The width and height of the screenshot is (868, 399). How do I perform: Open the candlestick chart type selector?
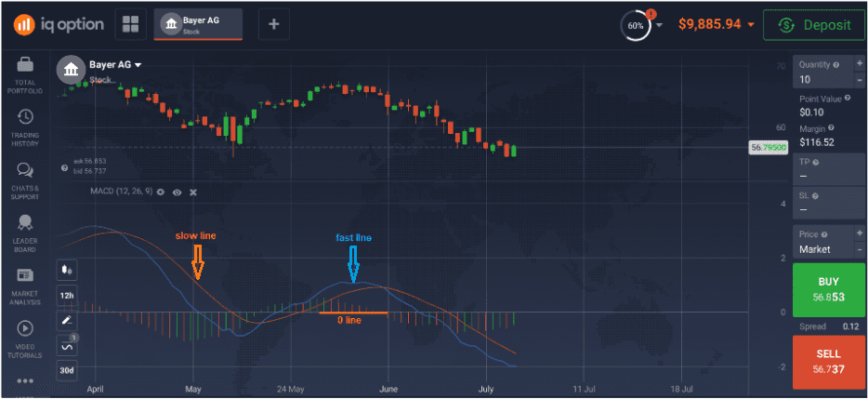tap(67, 271)
